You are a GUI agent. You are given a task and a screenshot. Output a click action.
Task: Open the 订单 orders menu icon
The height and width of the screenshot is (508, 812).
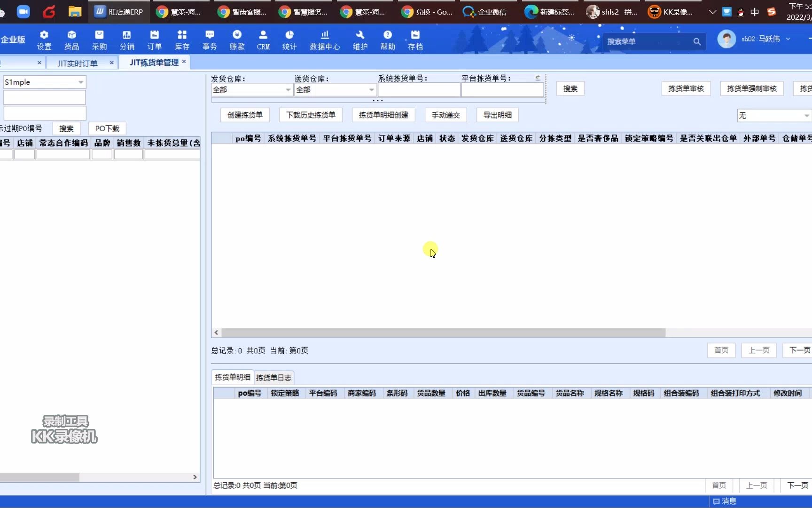click(x=155, y=40)
